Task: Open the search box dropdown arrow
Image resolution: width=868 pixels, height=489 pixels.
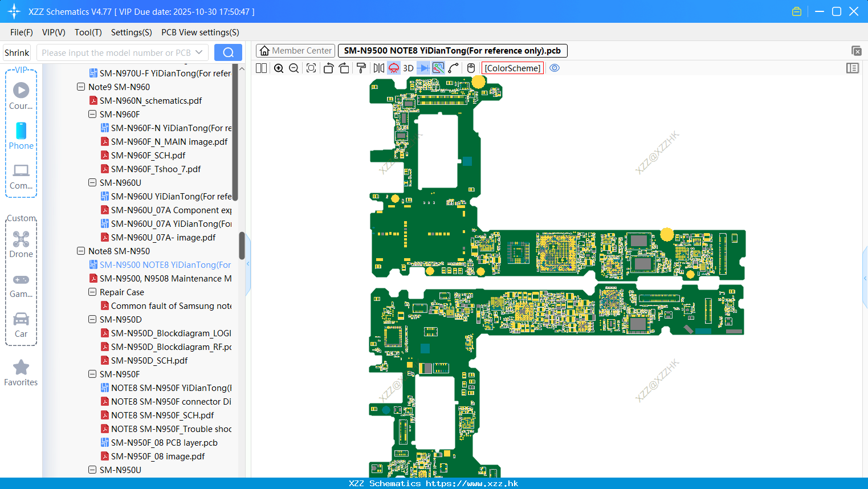Action: [x=199, y=52]
